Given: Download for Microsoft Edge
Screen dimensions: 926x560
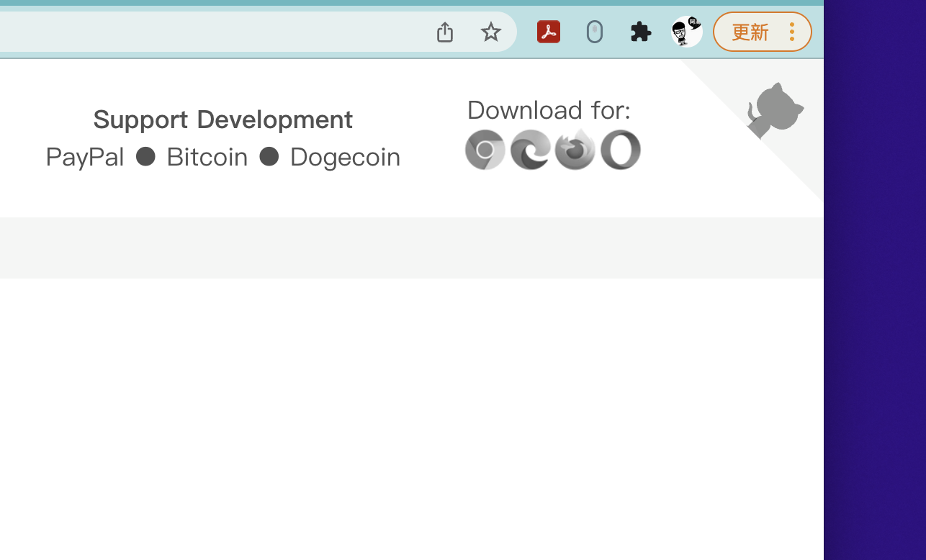Looking at the screenshot, I should click(x=531, y=150).
